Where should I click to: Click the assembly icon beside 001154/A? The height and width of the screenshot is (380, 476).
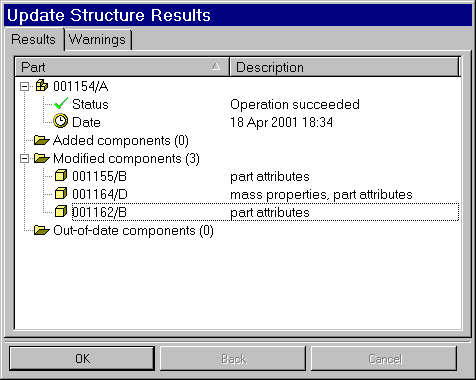pos(42,86)
